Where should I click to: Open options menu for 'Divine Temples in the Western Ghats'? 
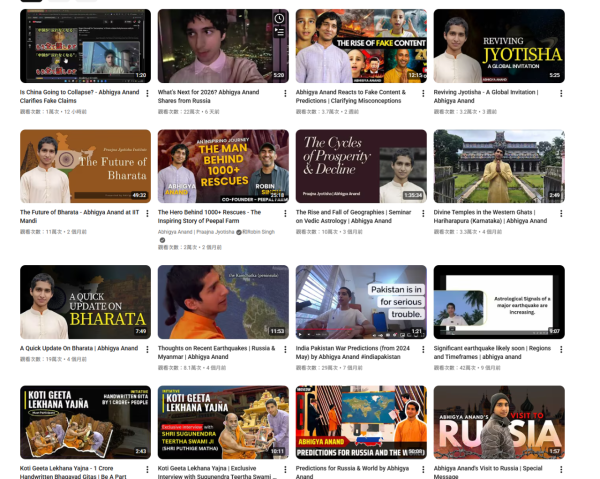coord(562,213)
